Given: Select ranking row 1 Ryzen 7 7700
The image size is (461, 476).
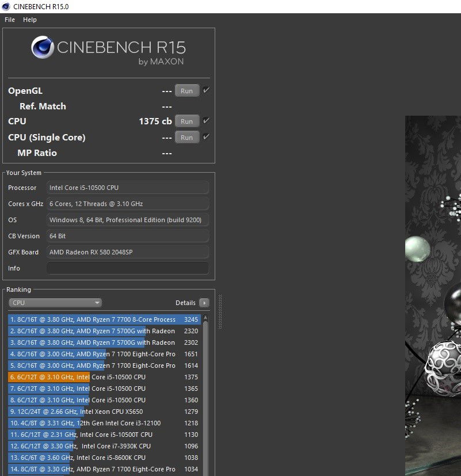Looking at the screenshot, I should point(104,319).
